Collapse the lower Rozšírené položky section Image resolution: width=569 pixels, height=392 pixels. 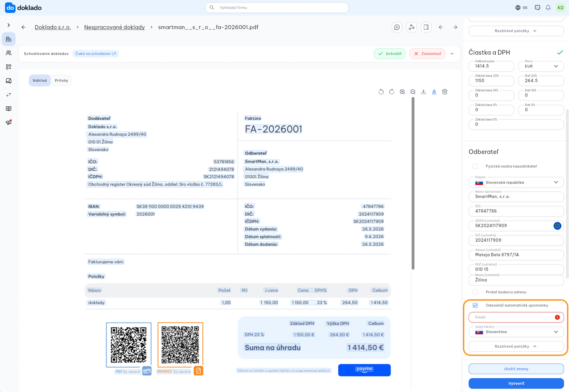[x=516, y=346]
